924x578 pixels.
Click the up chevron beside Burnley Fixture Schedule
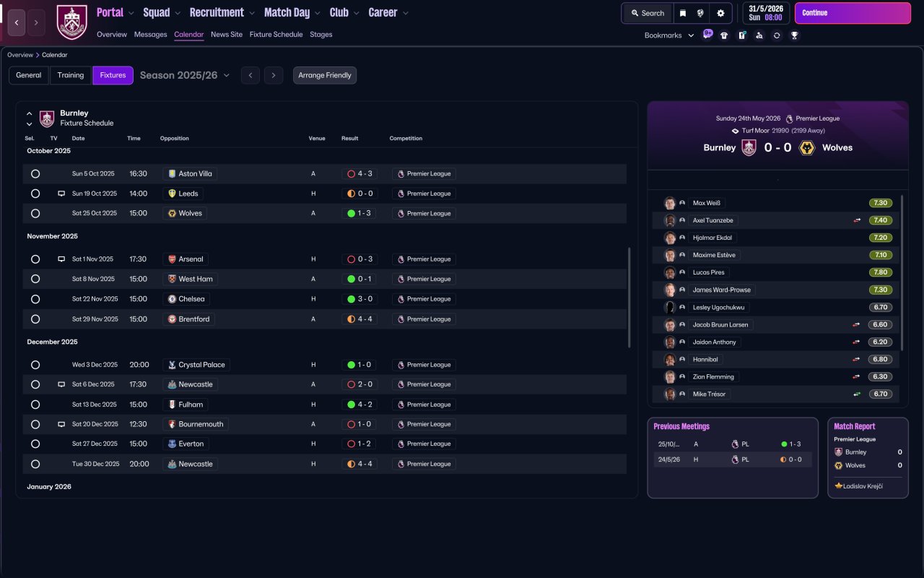[30, 113]
